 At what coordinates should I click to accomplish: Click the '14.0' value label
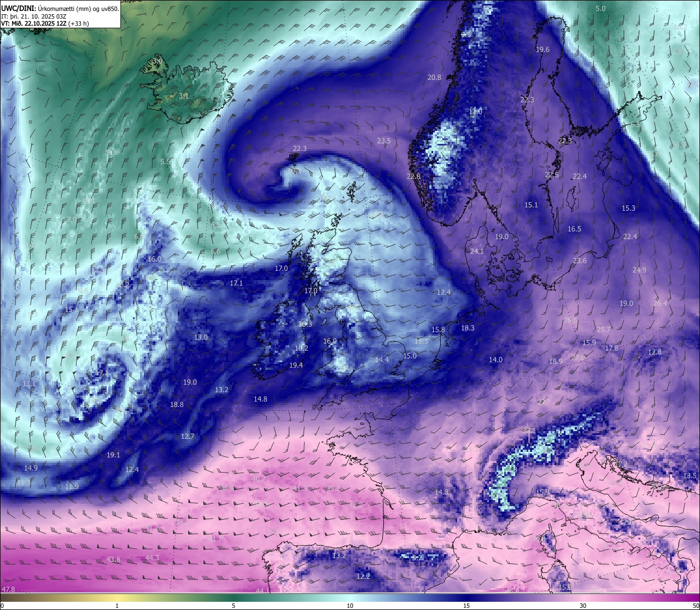[495, 359]
